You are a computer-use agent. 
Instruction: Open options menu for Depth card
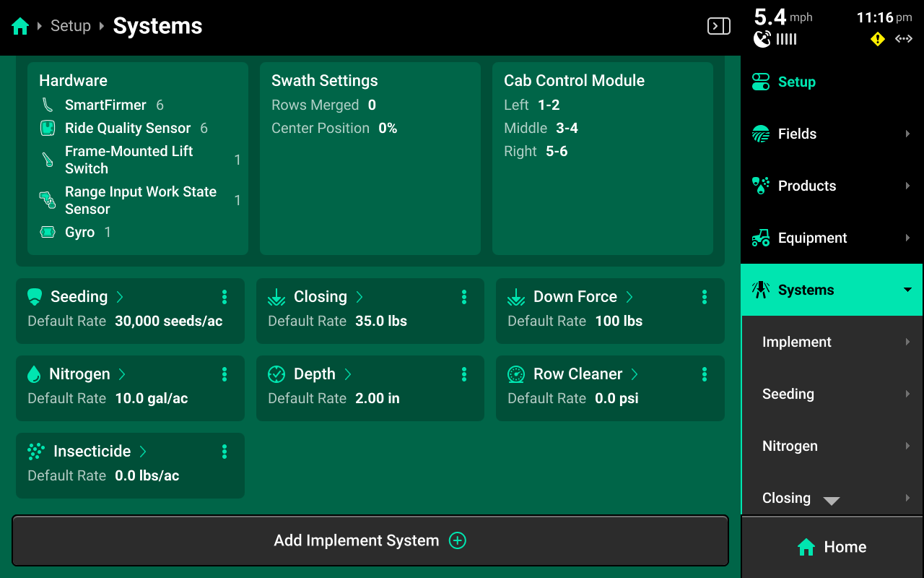464,374
